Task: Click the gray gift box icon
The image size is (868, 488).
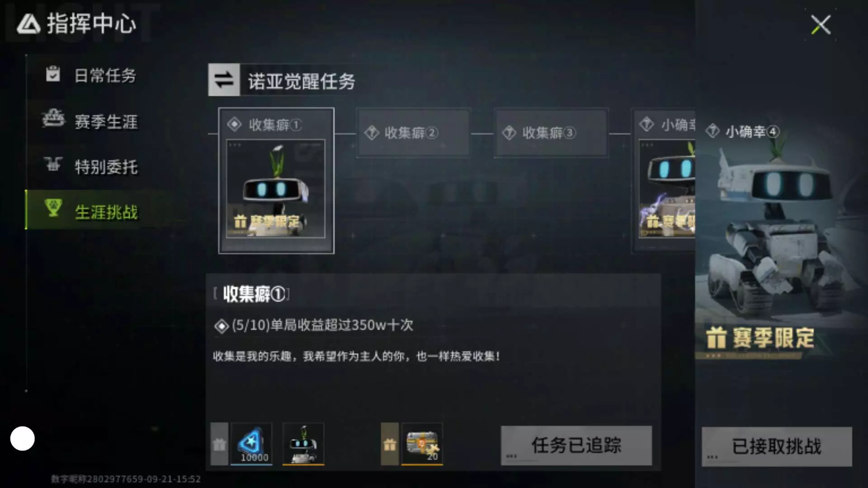Action: [219, 444]
